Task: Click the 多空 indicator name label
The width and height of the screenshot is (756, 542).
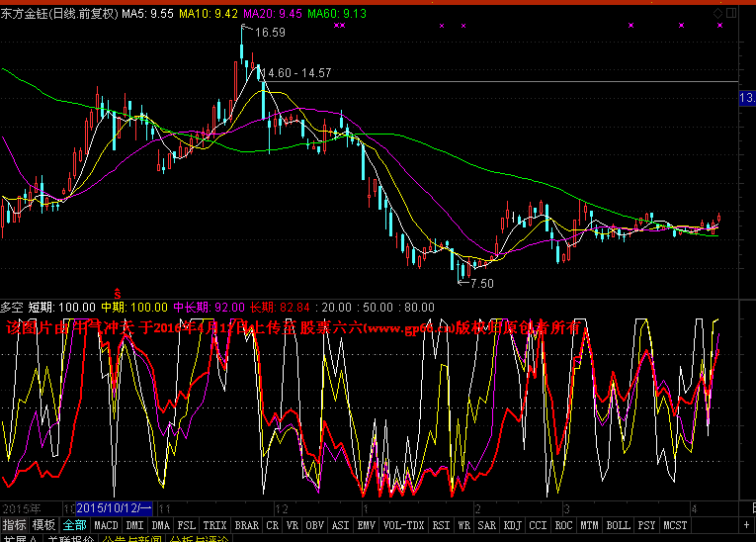Action: pyautogui.click(x=12, y=308)
